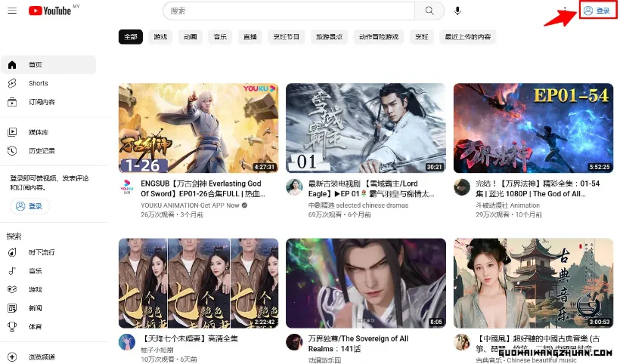Open the 古典音乐 video thumbnail

533,283
